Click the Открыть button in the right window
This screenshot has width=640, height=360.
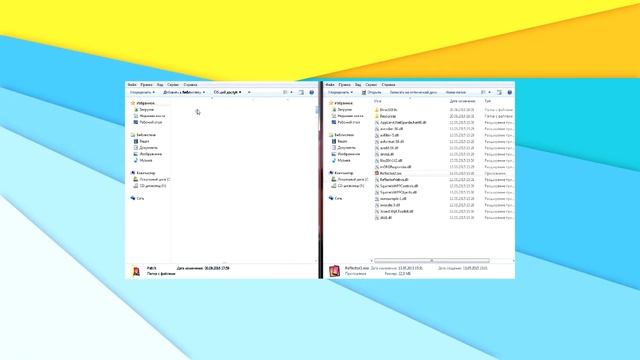[x=371, y=93]
